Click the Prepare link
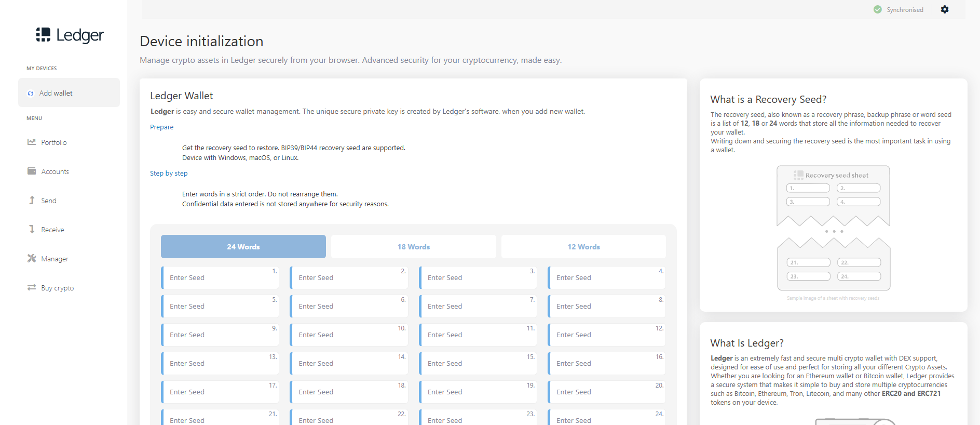The image size is (980, 425). point(162,127)
